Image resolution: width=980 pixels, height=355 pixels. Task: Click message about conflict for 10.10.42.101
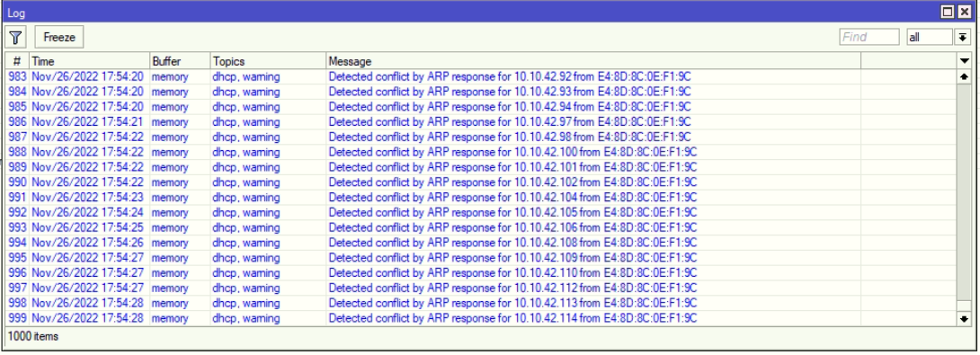(513, 167)
